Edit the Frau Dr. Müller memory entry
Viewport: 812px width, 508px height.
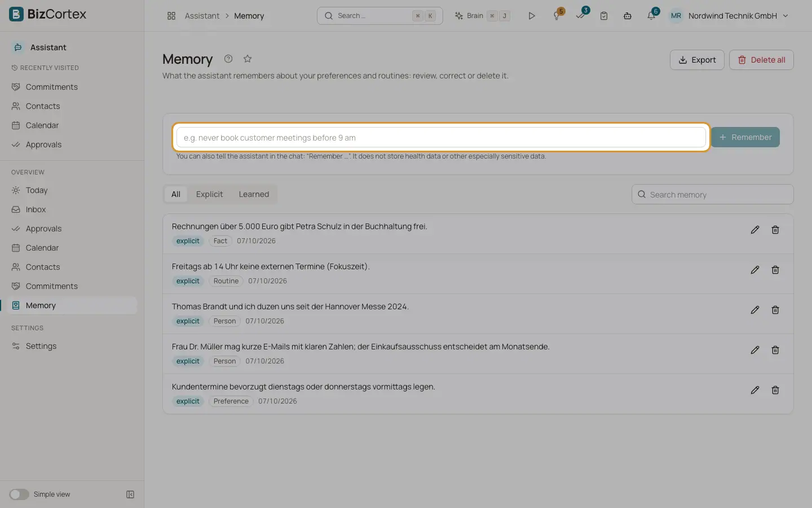[755, 350]
